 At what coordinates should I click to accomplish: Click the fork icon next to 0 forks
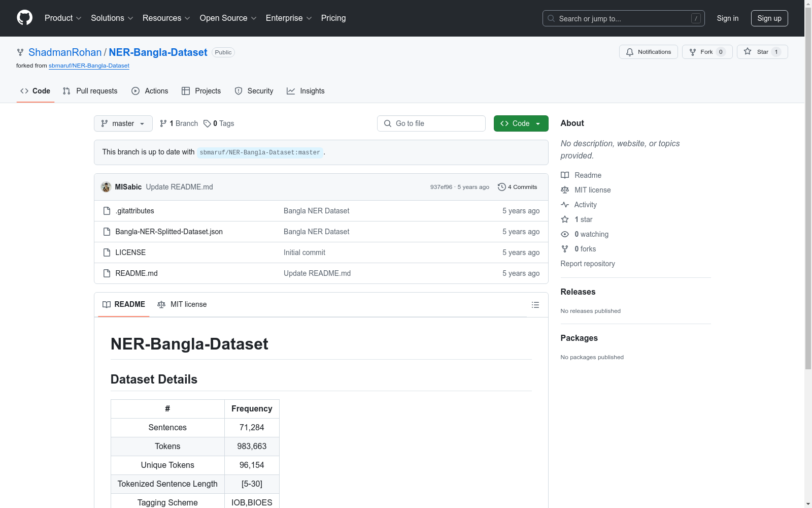[x=565, y=249]
